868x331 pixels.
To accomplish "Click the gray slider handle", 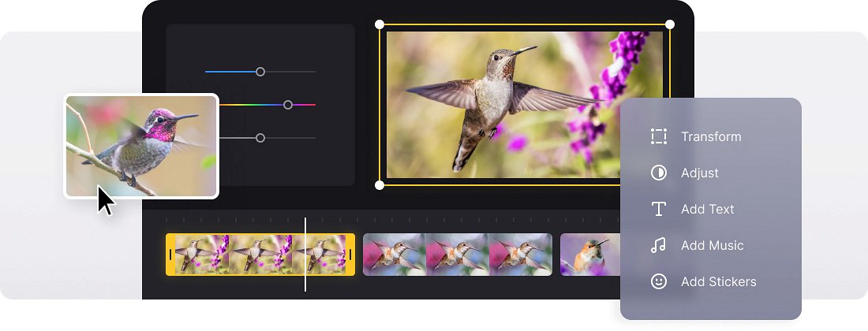I will click(260, 138).
